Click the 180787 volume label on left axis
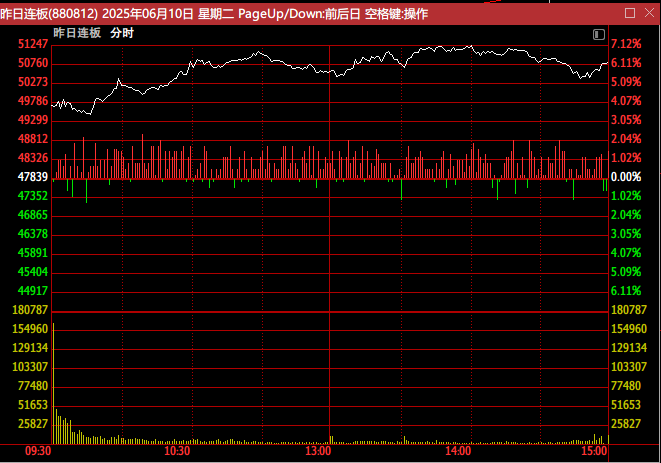This screenshot has height=463, width=661. point(31,311)
